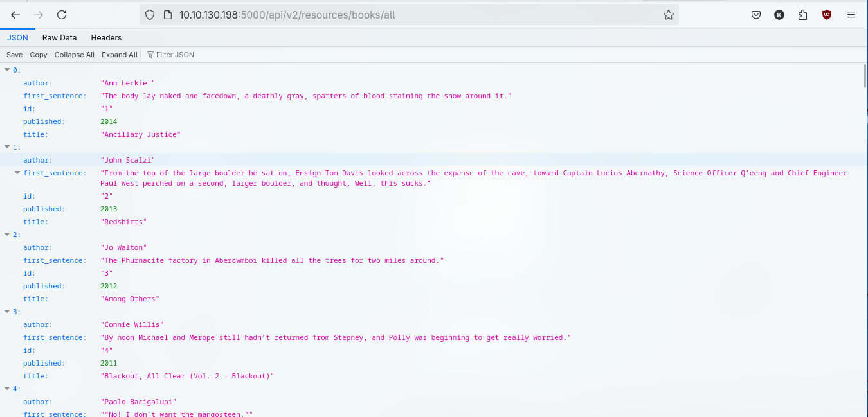868x417 pixels.
Task: Collapse array item 2
Action: point(7,235)
